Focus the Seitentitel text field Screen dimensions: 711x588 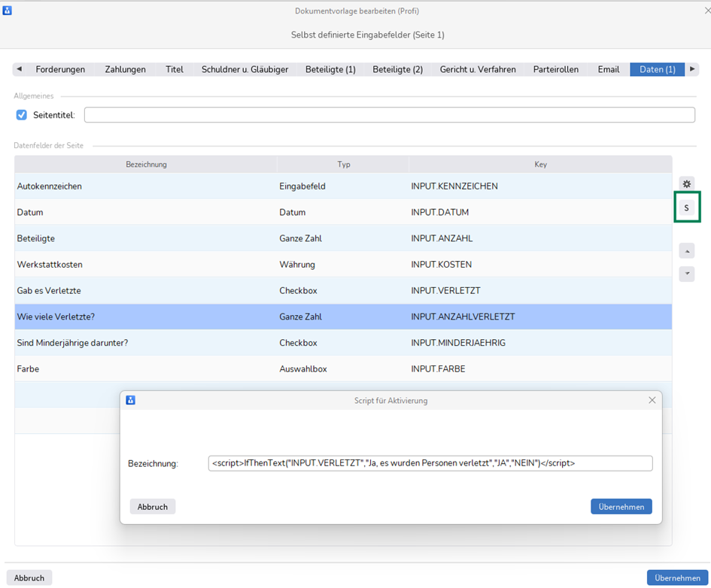[390, 114]
